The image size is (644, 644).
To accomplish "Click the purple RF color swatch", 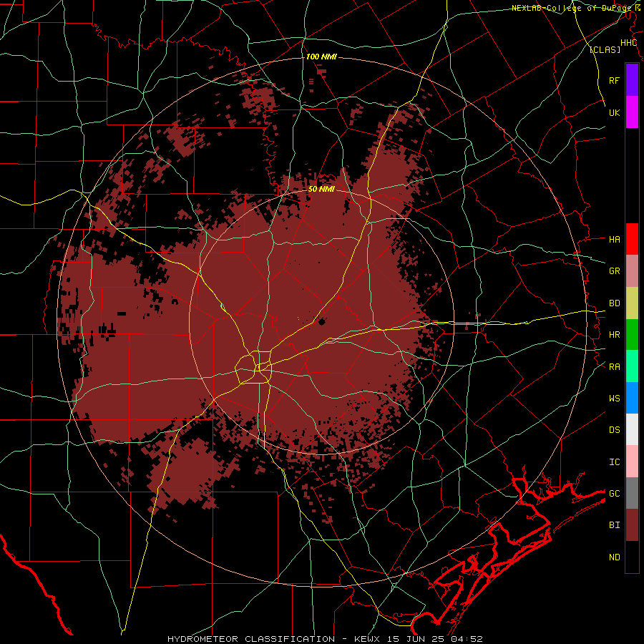I will click(x=632, y=80).
